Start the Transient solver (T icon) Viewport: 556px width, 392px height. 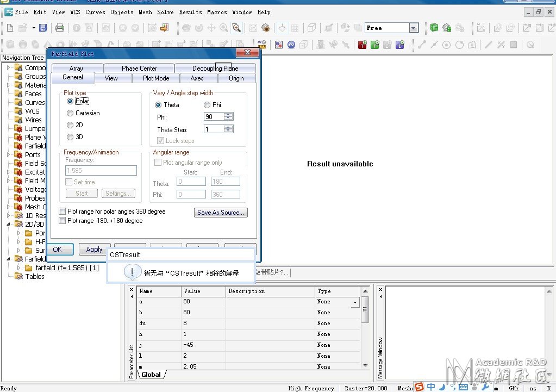pyautogui.click(x=363, y=45)
